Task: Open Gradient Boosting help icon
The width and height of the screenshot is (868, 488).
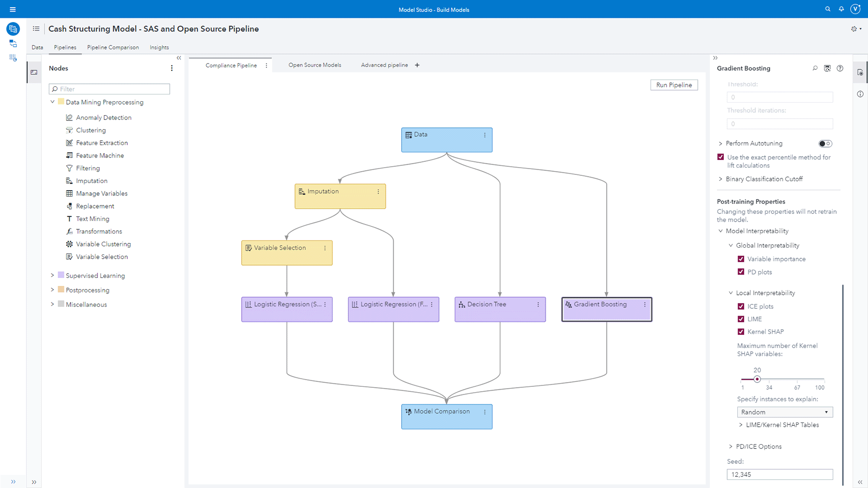Action: coord(840,68)
